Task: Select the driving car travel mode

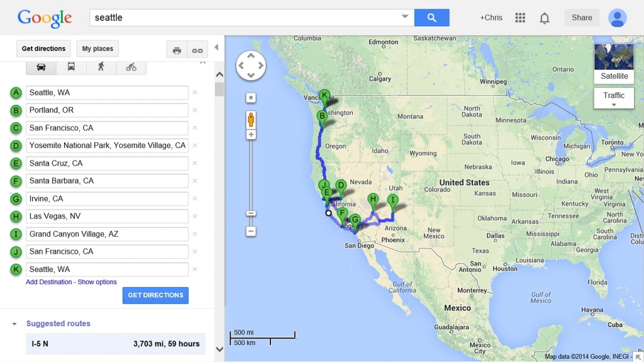Action: coord(41,67)
